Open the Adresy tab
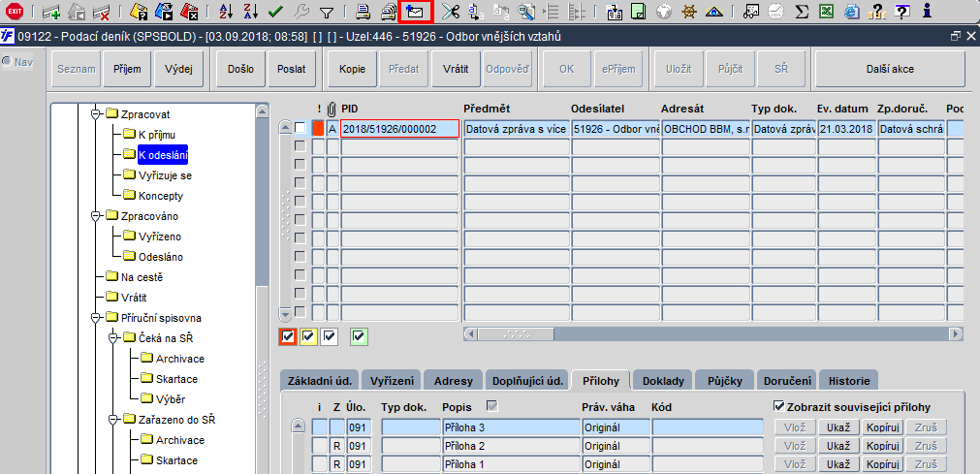The height and width of the screenshot is (474, 980). (453, 380)
